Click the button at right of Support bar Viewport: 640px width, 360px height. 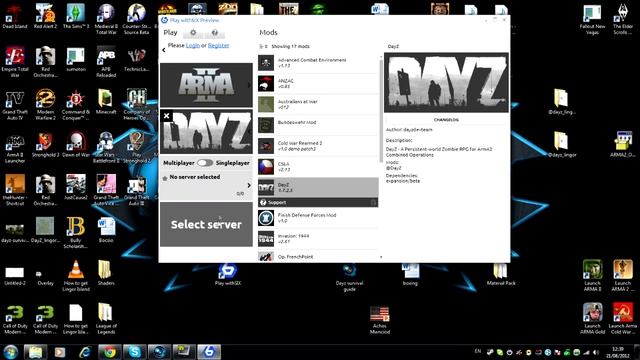[373, 202]
